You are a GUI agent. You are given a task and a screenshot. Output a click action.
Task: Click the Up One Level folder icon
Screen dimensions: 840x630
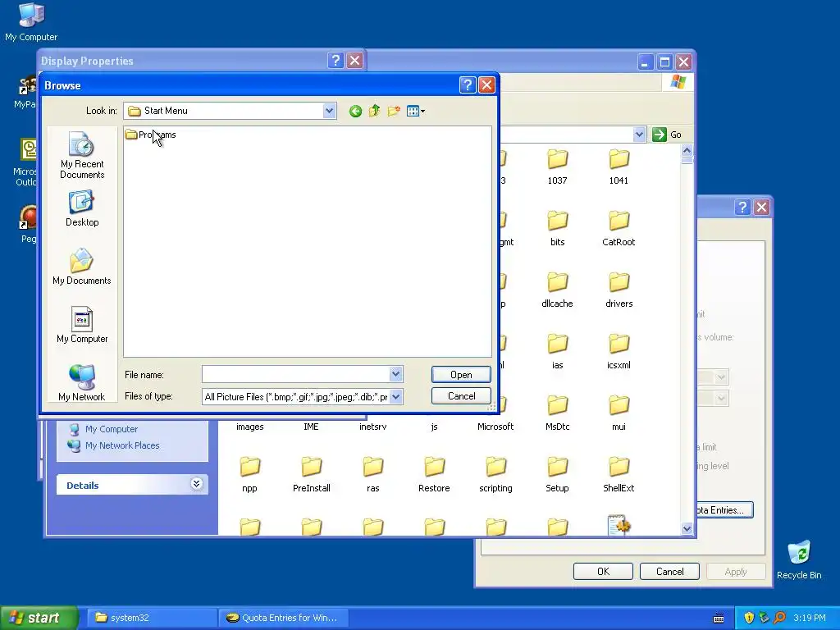click(374, 111)
